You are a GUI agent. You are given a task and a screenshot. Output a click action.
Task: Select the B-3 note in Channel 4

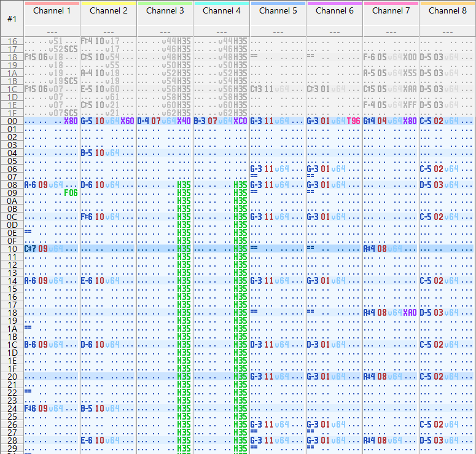(200, 121)
